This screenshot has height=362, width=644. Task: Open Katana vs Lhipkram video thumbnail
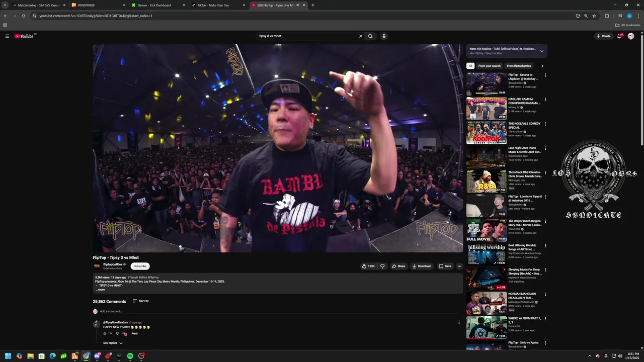[x=487, y=84]
